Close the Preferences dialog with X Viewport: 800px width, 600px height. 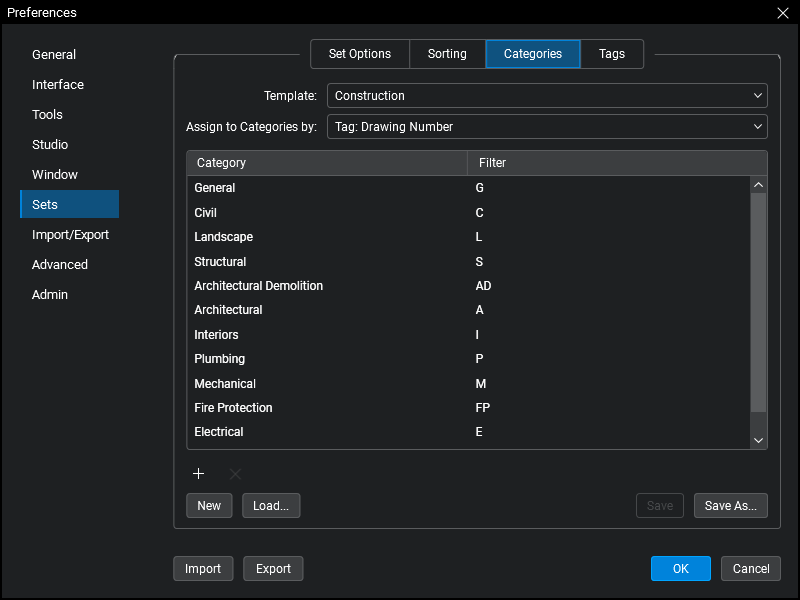click(782, 13)
